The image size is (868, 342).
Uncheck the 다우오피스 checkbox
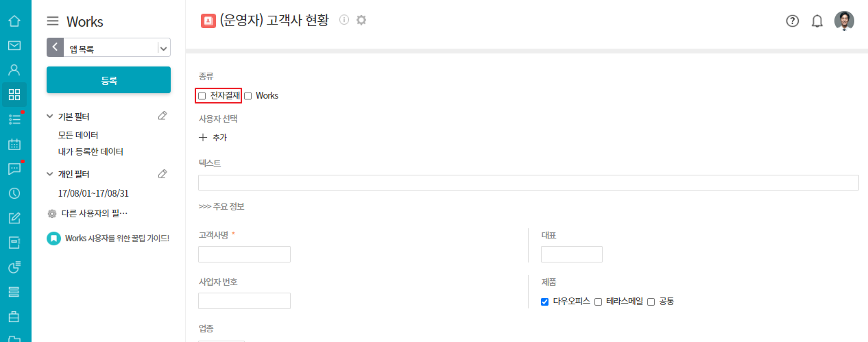tap(544, 302)
